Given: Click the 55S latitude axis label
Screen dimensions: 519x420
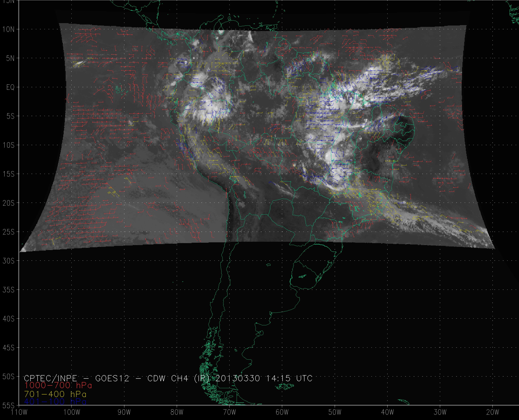Looking at the screenshot, I should pyautogui.click(x=9, y=406).
